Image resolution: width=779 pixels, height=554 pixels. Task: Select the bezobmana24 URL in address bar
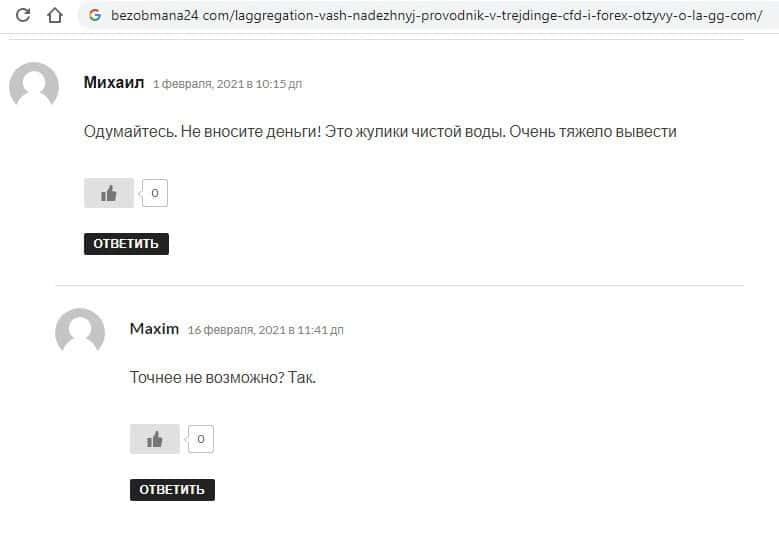tap(436, 15)
